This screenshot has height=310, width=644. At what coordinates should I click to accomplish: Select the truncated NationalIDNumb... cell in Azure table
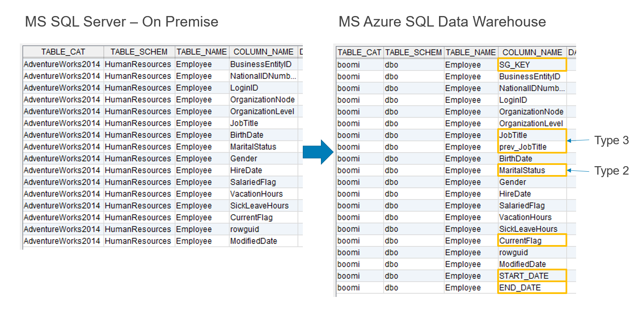(x=532, y=88)
